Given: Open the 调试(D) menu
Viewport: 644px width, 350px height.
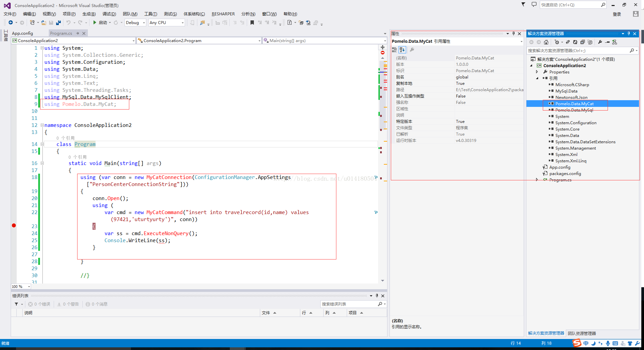Looking at the screenshot, I should pyautogui.click(x=109, y=14).
